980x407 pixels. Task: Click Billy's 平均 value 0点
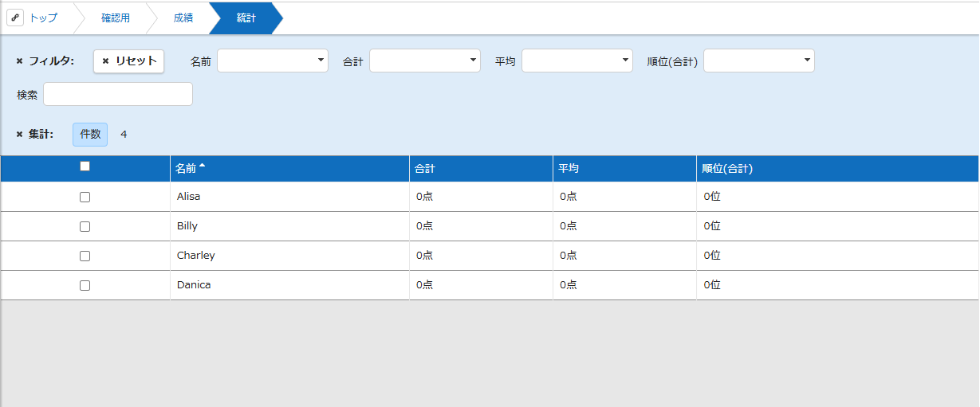tap(568, 226)
